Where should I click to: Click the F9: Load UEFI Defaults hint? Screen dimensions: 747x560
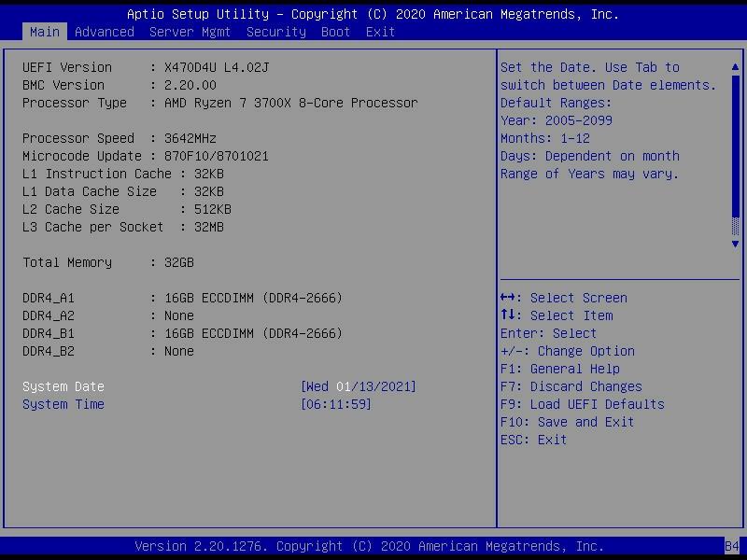point(582,404)
